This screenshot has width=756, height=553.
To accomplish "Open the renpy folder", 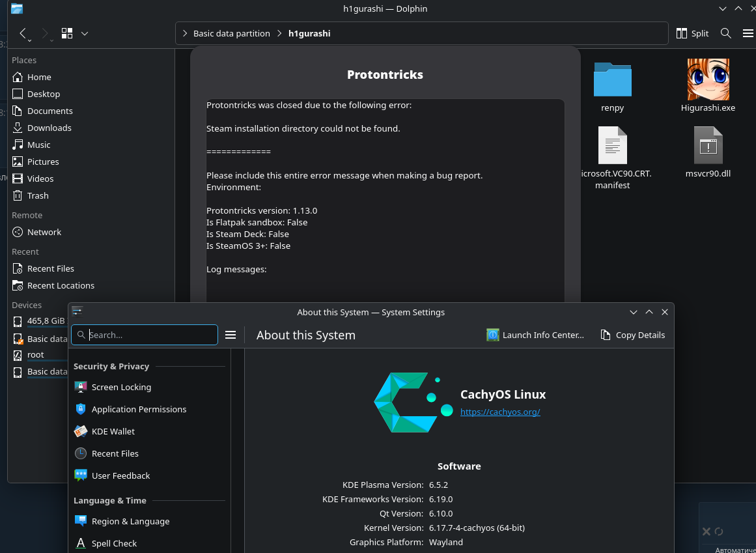I will [612, 79].
